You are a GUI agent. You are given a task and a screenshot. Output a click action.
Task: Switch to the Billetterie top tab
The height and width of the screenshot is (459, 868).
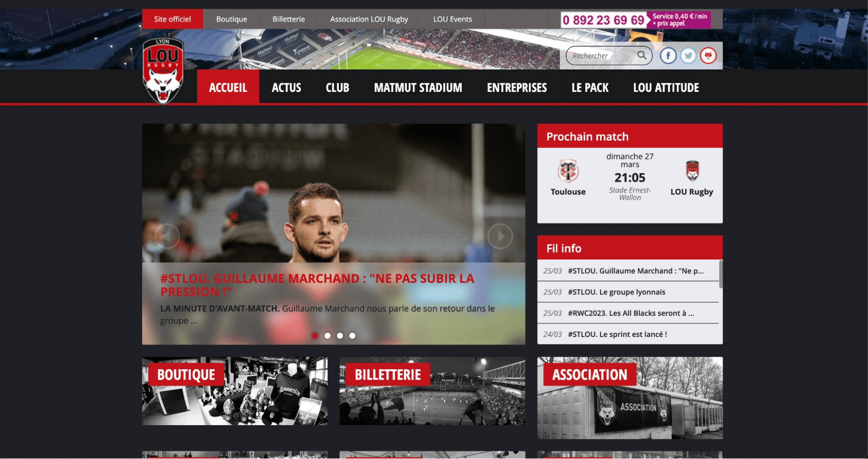click(289, 19)
